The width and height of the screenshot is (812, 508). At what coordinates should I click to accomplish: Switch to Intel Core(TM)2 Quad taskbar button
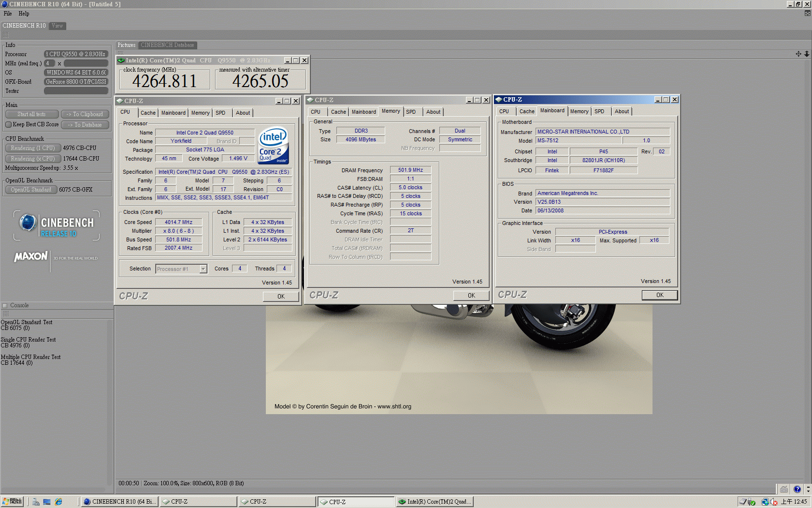point(435,502)
